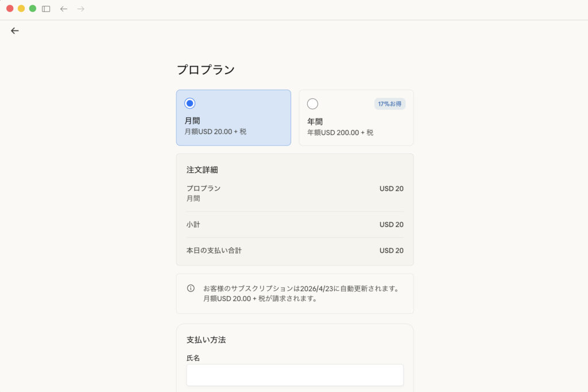Minimize the window with the yellow button

tap(21, 9)
